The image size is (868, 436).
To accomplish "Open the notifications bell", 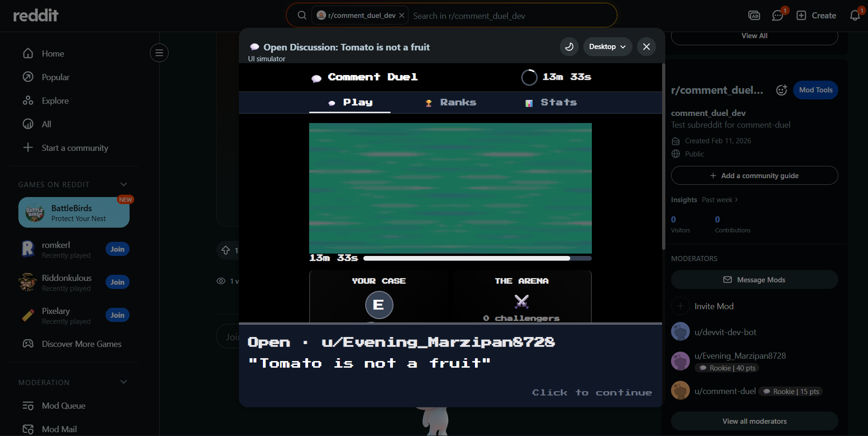I will tap(855, 16).
